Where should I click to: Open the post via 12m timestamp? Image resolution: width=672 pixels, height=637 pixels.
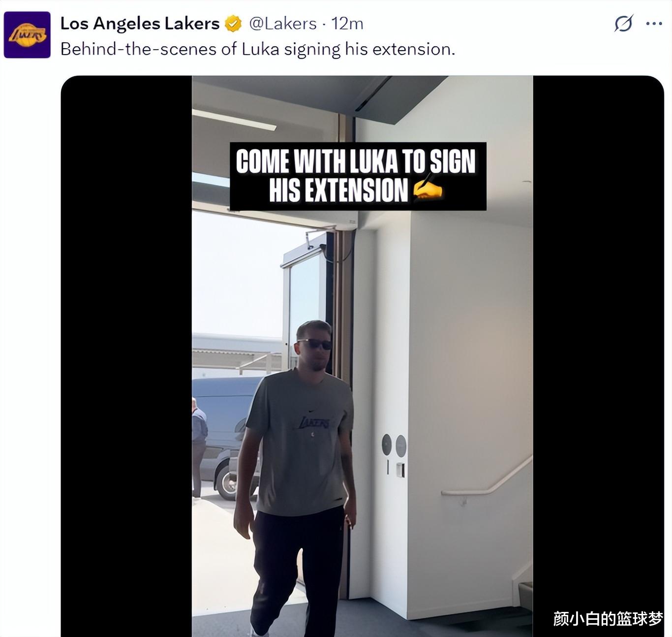pos(347,23)
